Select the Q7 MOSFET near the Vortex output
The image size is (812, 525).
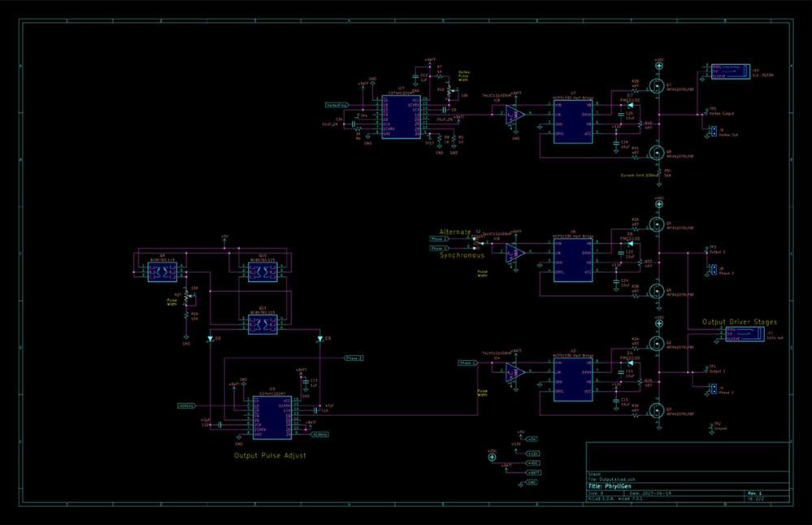tap(659, 85)
